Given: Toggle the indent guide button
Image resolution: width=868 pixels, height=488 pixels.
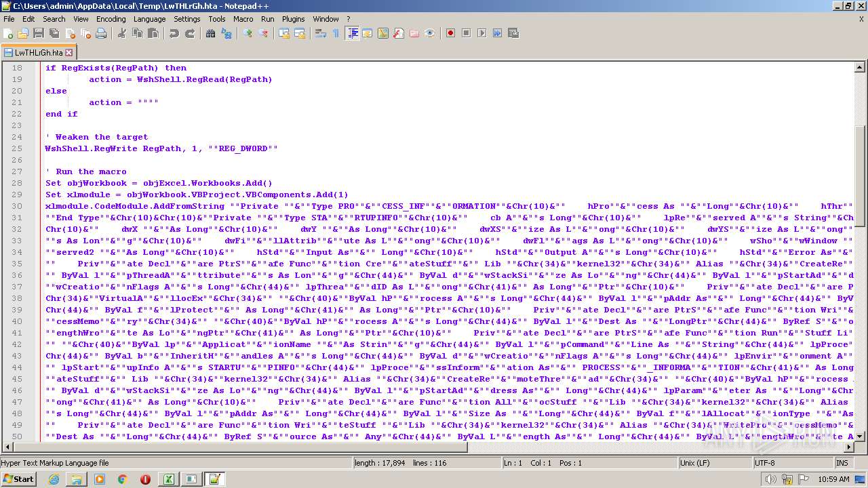Looking at the screenshot, I should 352,33.
